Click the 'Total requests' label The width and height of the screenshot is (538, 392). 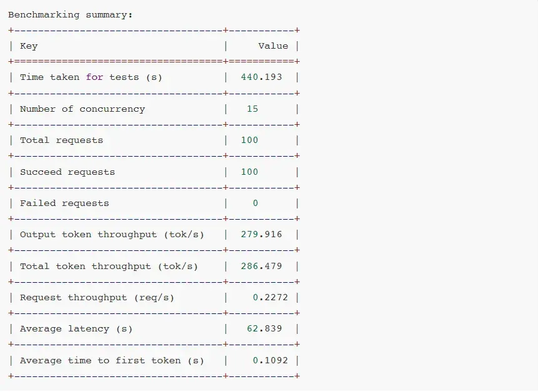[61, 140]
